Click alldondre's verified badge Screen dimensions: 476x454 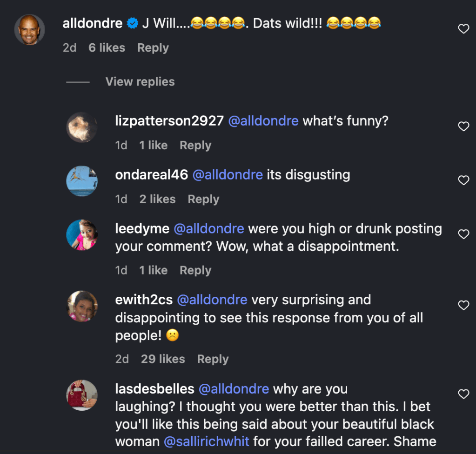132,23
